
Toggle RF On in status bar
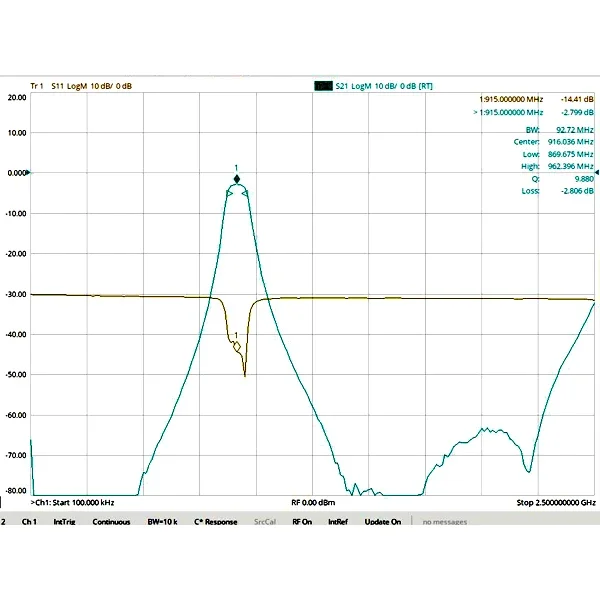(x=302, y=522)
